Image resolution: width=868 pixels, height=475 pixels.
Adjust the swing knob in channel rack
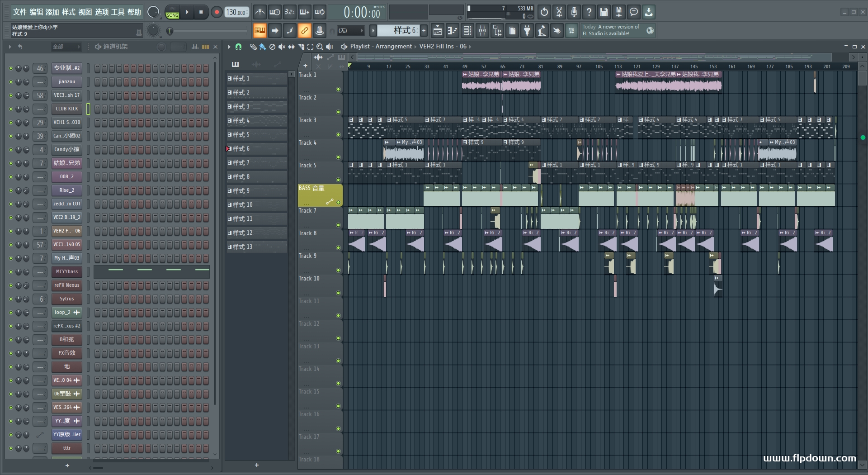coord(161,47)
